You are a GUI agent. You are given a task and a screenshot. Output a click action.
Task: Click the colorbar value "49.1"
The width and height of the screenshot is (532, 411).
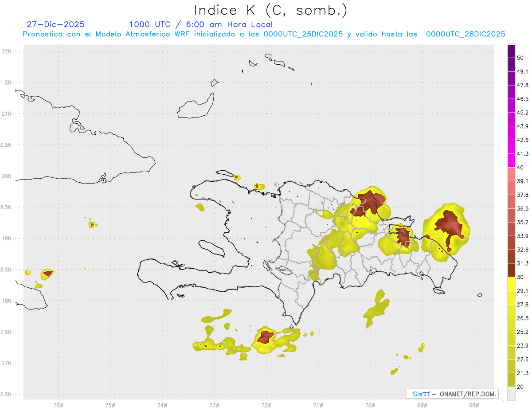tap(523, 71)
